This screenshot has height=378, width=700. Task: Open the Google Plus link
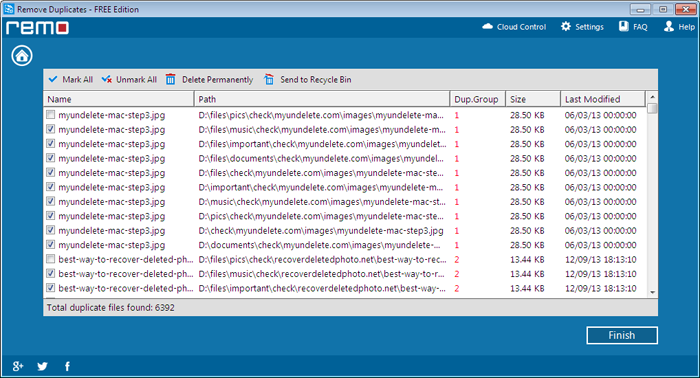17,366
